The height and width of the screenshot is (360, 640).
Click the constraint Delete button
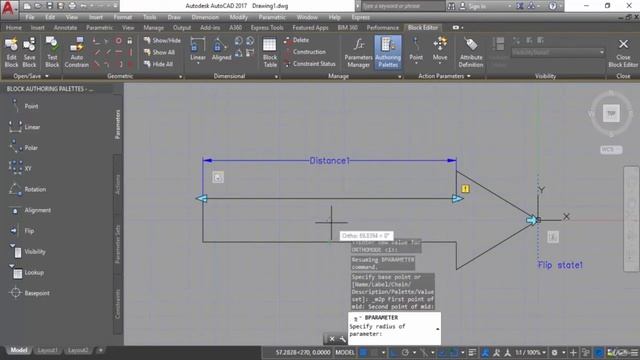click(x=296, y=40)
